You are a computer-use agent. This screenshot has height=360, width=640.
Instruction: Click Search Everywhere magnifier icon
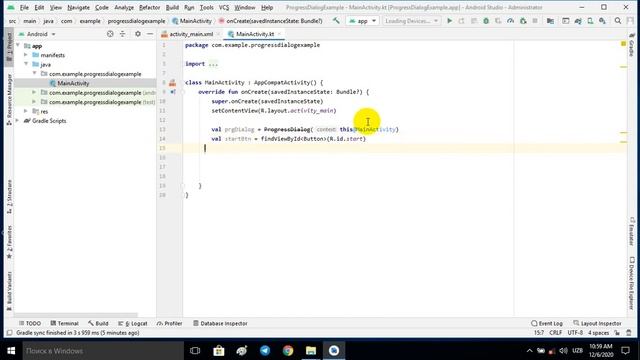pyautogui.click(x=618, y=20)
